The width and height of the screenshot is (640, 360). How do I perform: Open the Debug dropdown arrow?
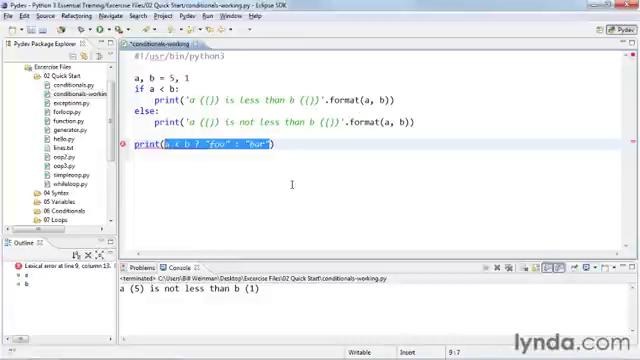click(x=90, y=30)
